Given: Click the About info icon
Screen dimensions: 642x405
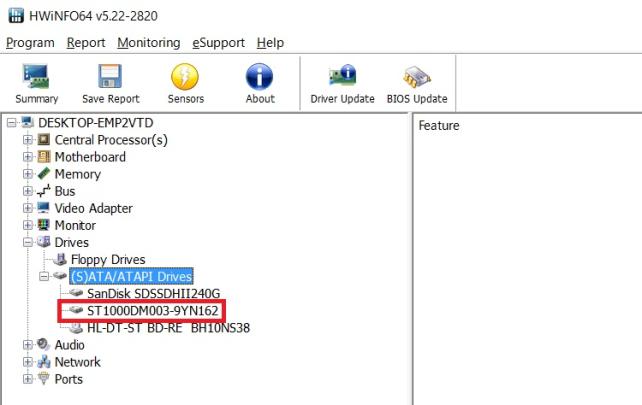Looking at the screenshot, I should click(x=259, y=77).
